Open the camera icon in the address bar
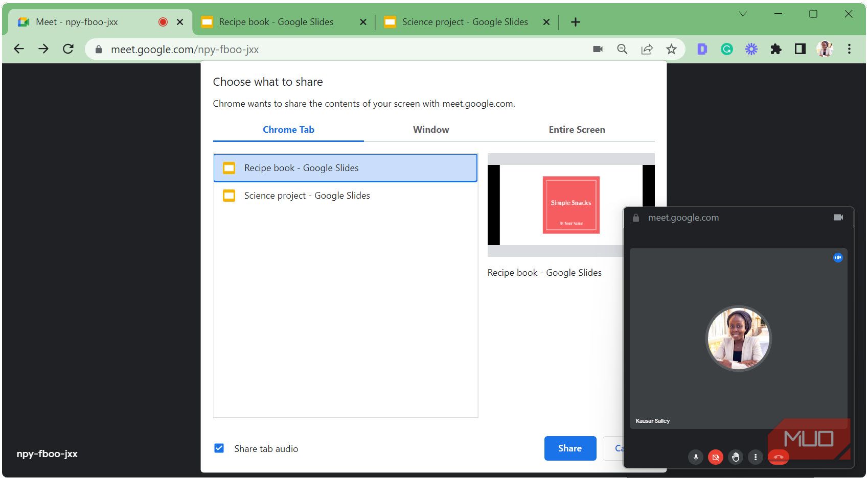 coord(597,49)
